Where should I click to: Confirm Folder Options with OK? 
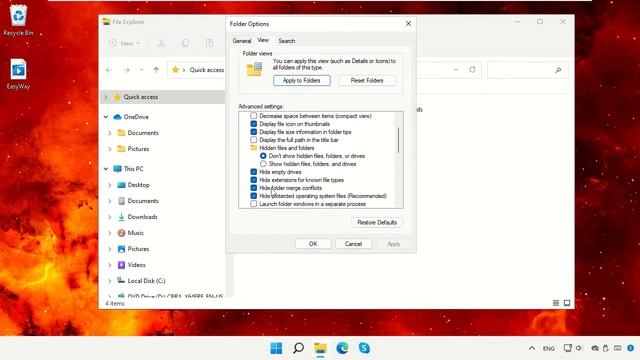pyautogui.click(x=313, y=244)
